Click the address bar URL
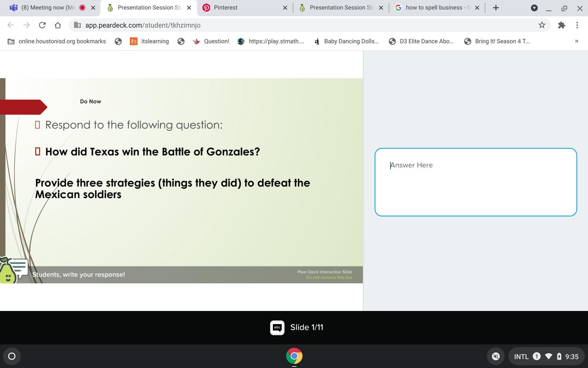The width and height of the screenshot is (588, 368). click(x=143, y=25)
